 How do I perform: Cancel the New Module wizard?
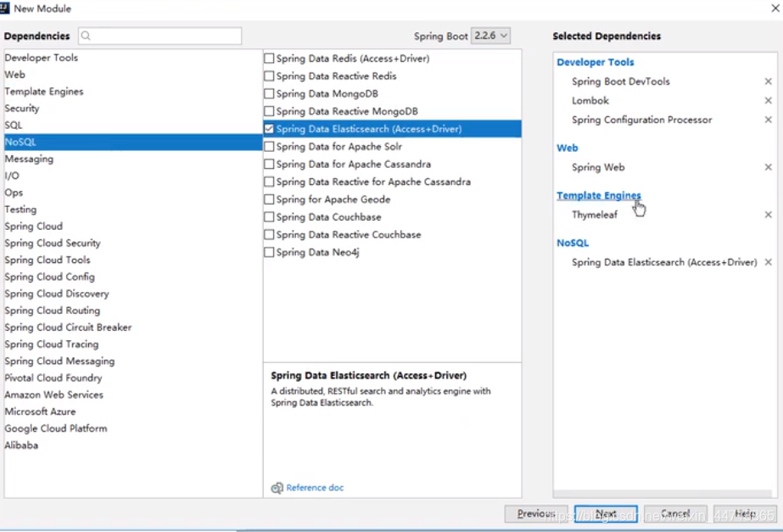[x=675, y=514]
